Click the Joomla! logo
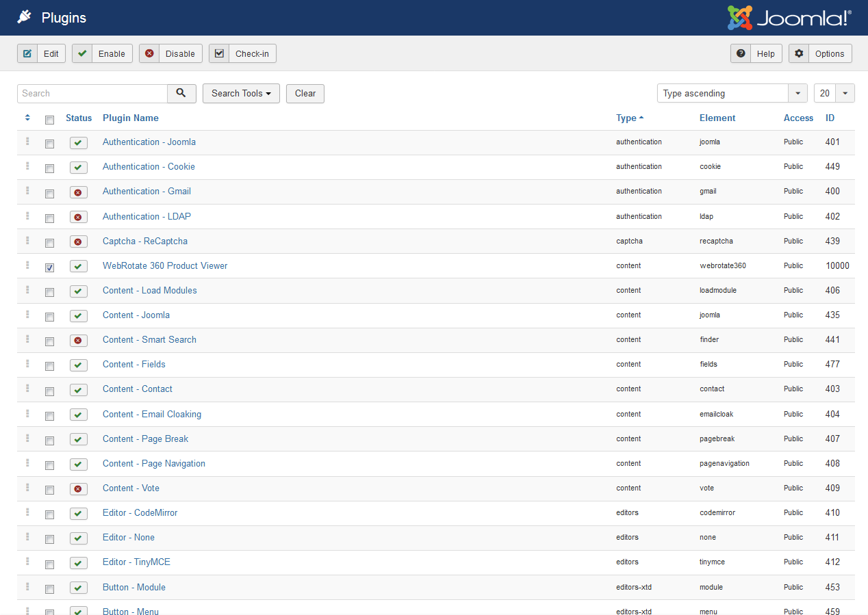The height and width of the screenshot is (615, 868). [789, 18]
